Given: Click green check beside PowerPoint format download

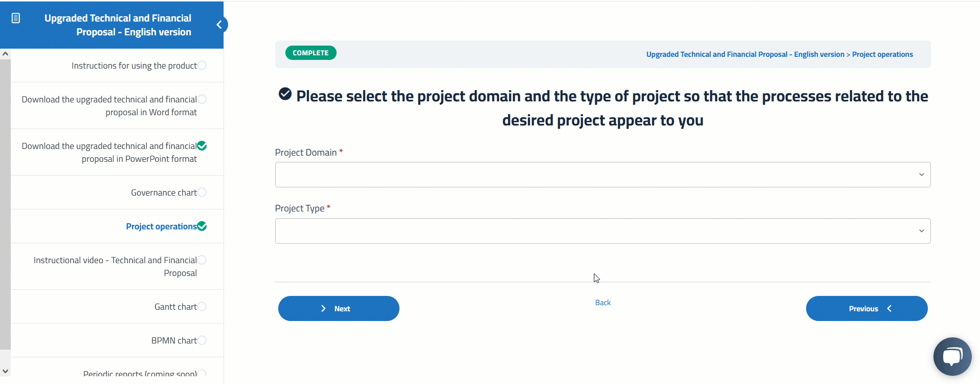Looking at the screenshot, I should tap(202, 146).
